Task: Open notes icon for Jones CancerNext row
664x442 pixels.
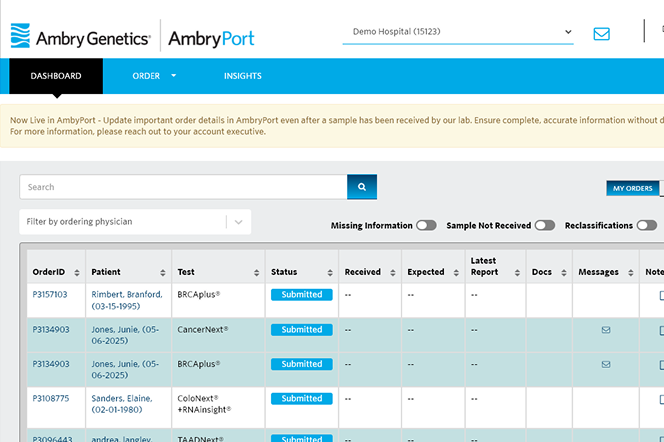Action: coord(661,331)
